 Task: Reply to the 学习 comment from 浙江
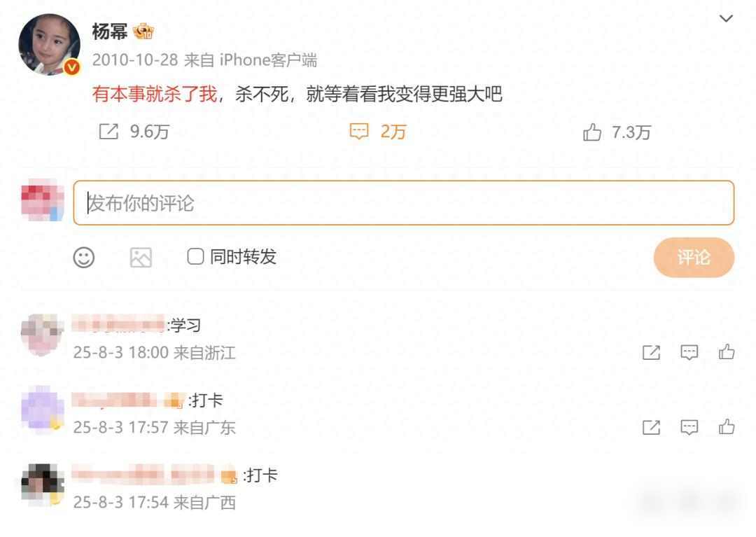click(x=689, y=352)
